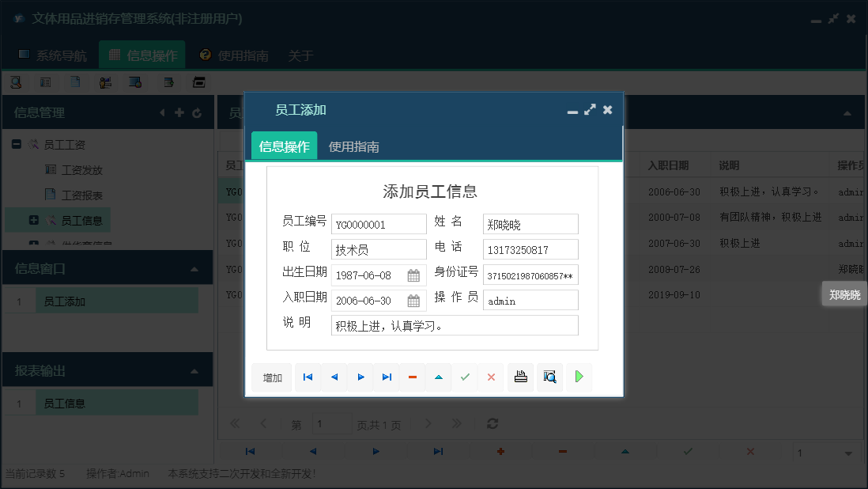The image size is (868, 489).
Task: Click the page number input field at bottom
Action: pos(332,424)
